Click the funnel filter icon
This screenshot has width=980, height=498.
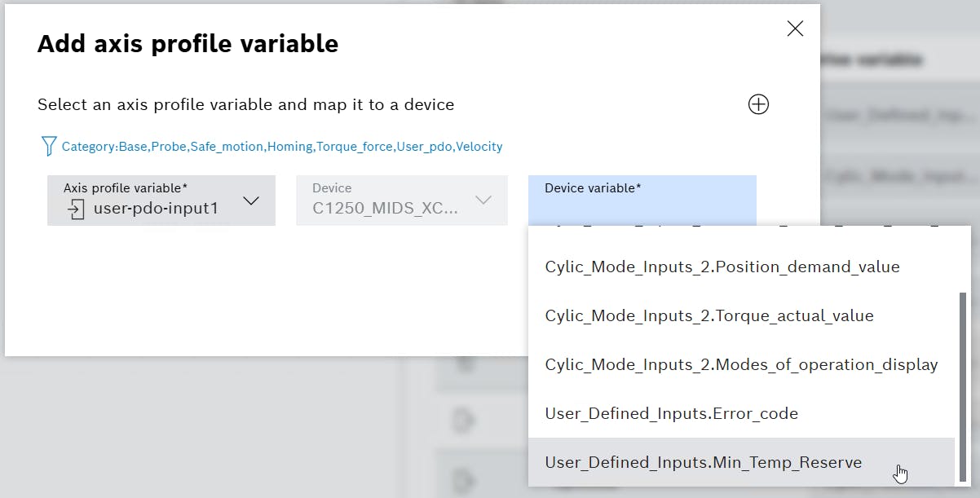click(x=48, y=147)
